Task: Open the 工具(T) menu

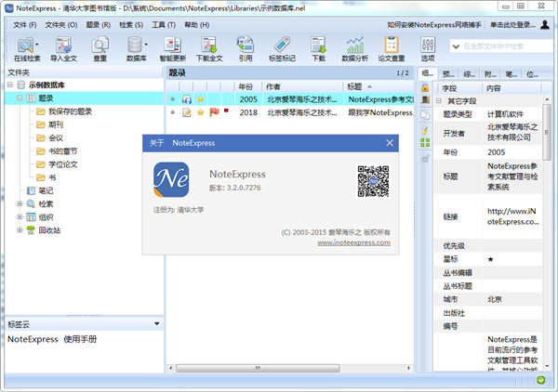Action: (164, 23)
